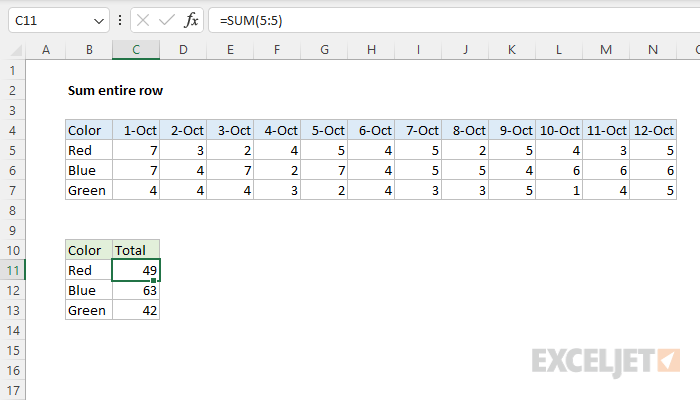The image size is (700, 400).
Task: Select the 12-Oct header cell
Action: click(654, 130)
